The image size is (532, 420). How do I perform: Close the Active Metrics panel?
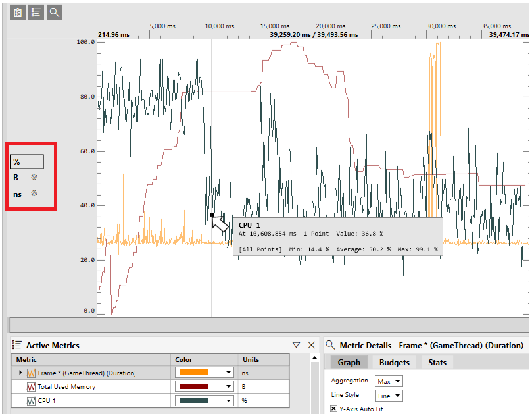coord(311,345)
